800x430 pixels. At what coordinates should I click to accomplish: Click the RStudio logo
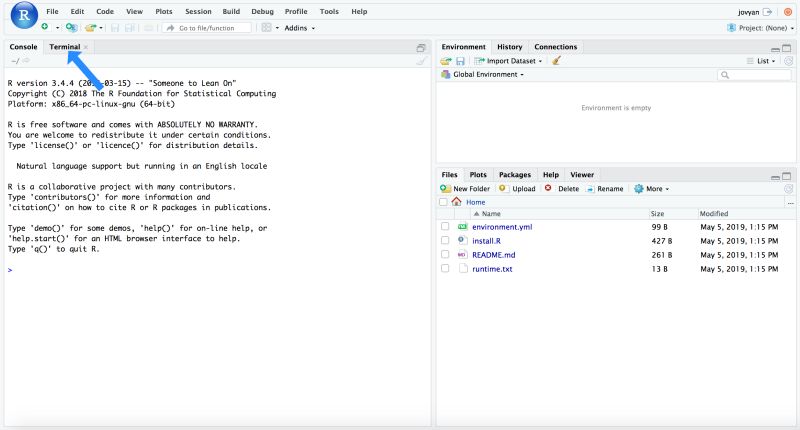pyautogui.click(x=24, y=15)
